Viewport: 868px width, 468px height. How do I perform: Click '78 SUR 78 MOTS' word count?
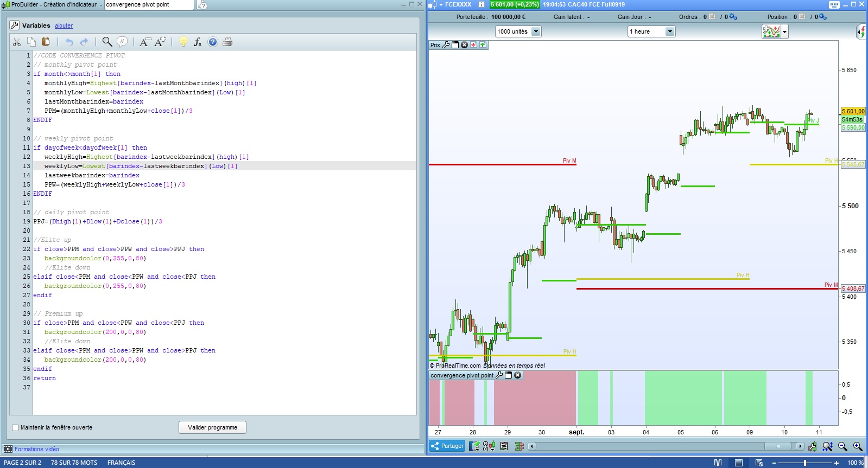click(x=74, y=463)
